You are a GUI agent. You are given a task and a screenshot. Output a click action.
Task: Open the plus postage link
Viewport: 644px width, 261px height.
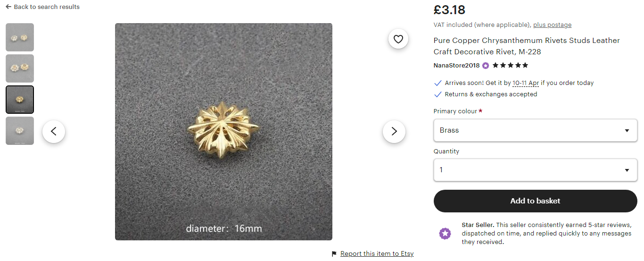point(552,25)
